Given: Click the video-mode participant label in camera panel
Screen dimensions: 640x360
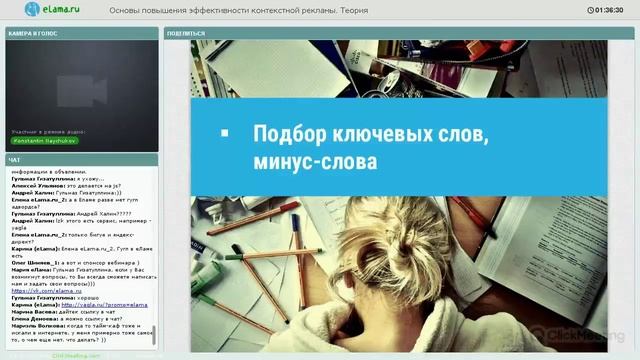Looking at the screenshot, I should 48,132.
